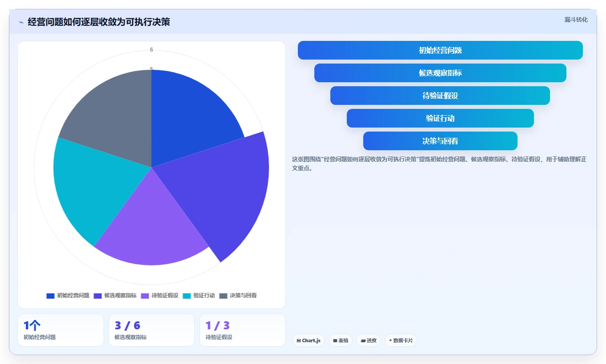Toggle 初始经营问题 legend swatch

pos(50,296)
